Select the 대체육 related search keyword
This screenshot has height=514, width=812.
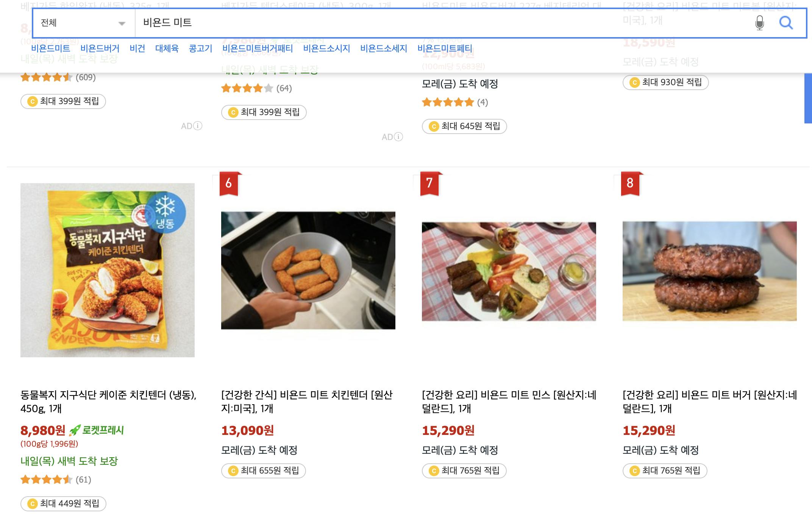[167, 48]
